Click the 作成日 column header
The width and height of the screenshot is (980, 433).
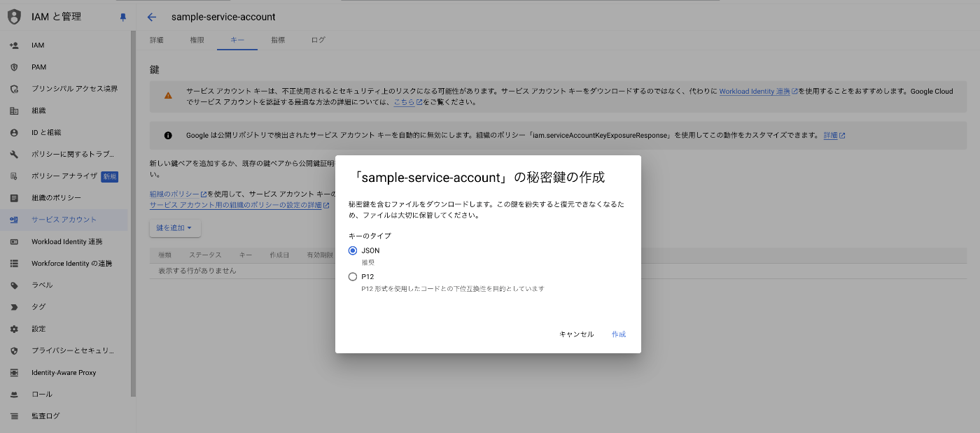[279, 255]
